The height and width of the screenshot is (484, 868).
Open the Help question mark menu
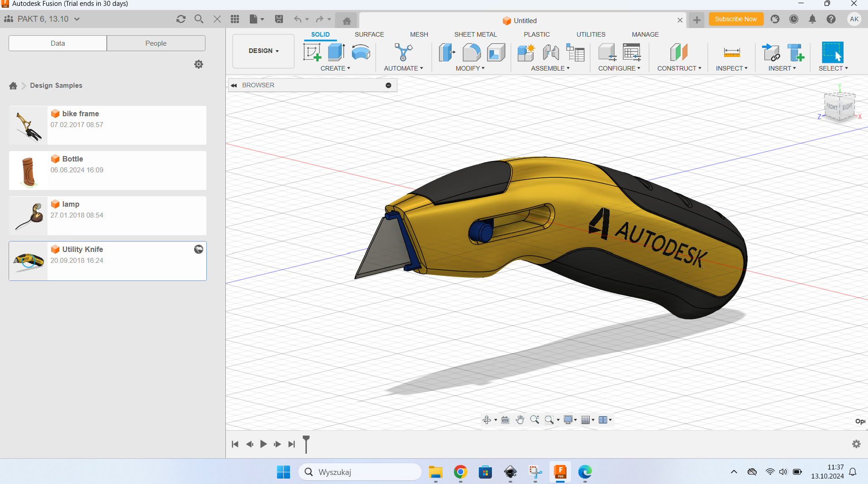(x=831, y=19)
